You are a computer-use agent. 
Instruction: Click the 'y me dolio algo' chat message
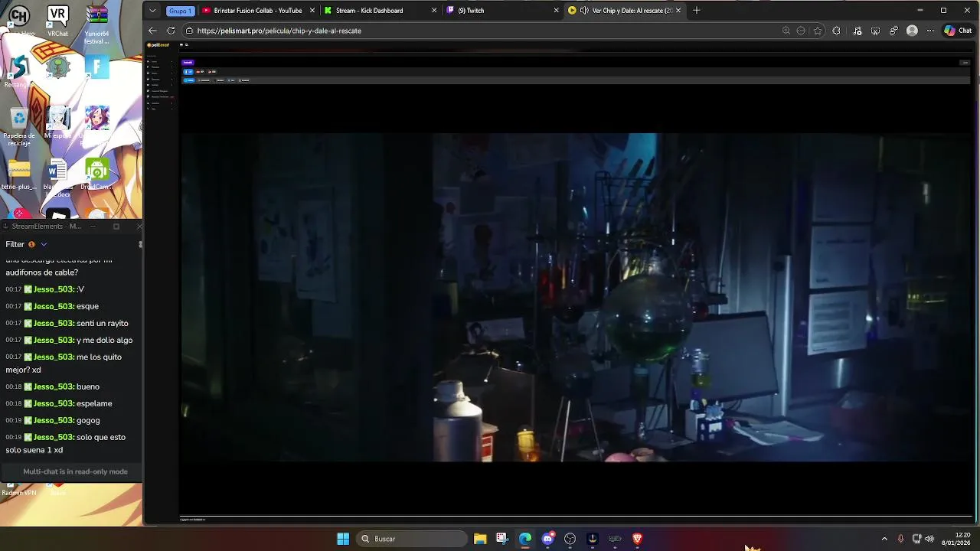pos(105,340)
